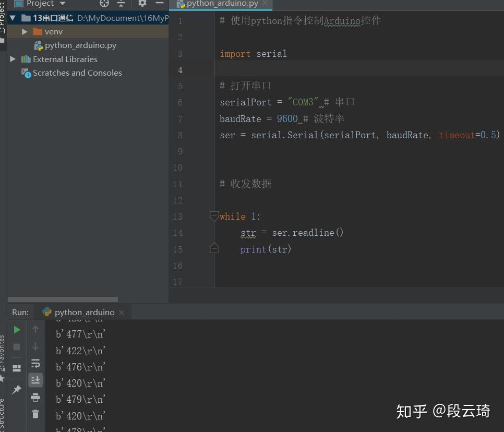Click the Project panel horizontal scrollbar
Image resolution: width=504 pixels, height=432 pixels.
pyautogui.click(x=63, y=298)
